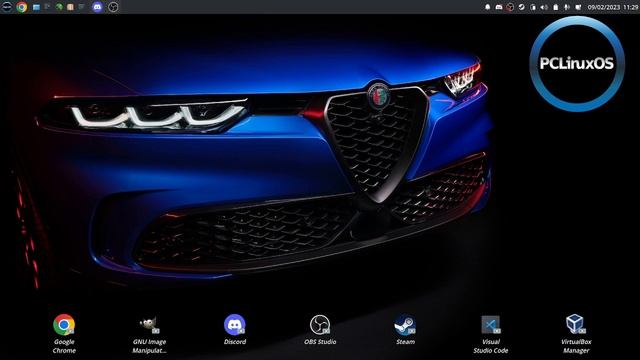640x360 pixels.
Task: Open the Steam desktop shortcut
Action: 405,329
